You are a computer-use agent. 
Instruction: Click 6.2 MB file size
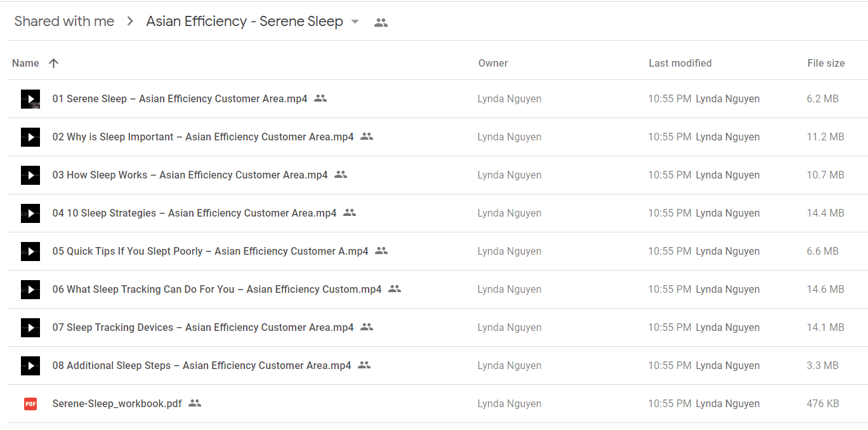[822, 98]
